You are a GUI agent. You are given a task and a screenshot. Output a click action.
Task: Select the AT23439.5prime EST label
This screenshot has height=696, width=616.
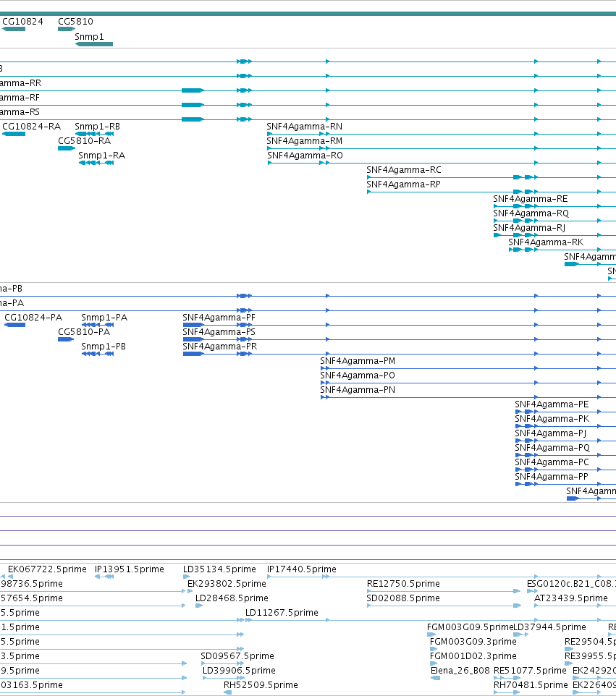tap(570, 598)
